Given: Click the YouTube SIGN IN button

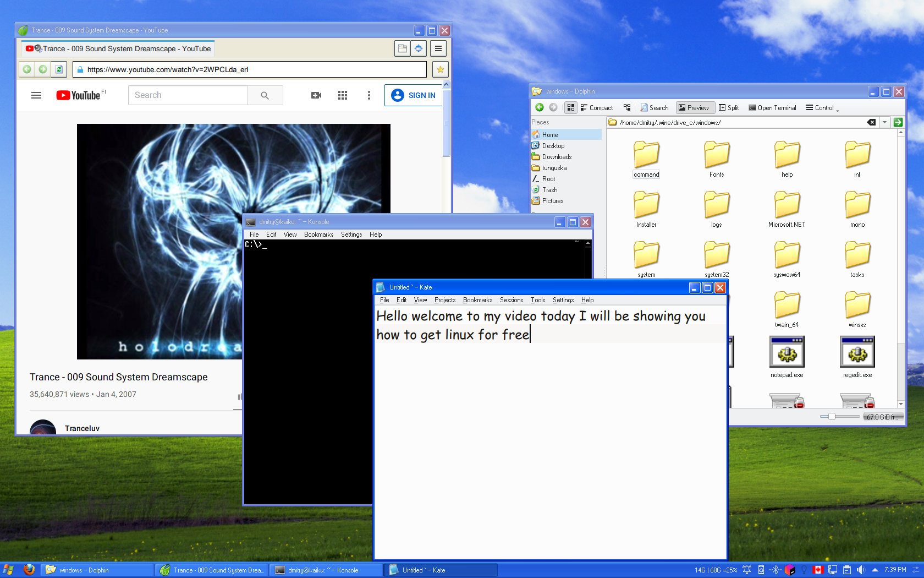Looking at the screenshot, I should coord(414,95).
